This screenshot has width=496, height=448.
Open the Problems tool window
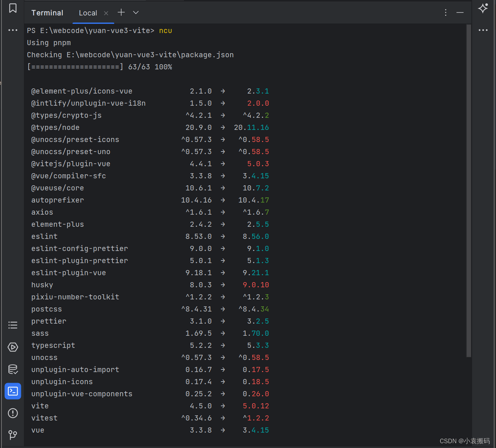(x=13, y=413)
